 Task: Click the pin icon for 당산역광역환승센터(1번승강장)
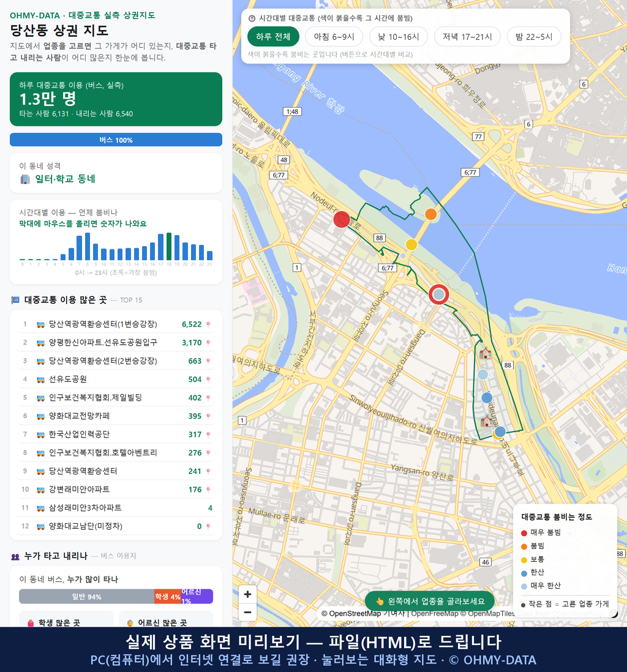[208, 324]
